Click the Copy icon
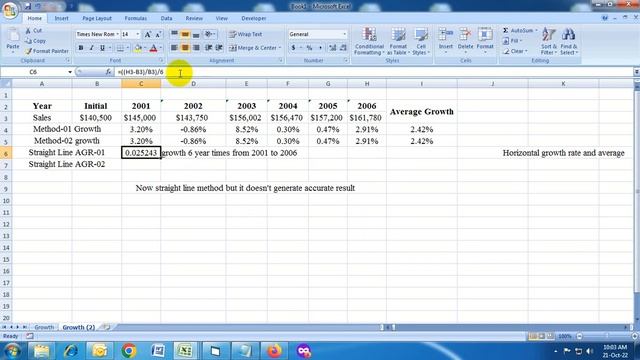This screenshot has height=360, width=640. pos(28,41)
